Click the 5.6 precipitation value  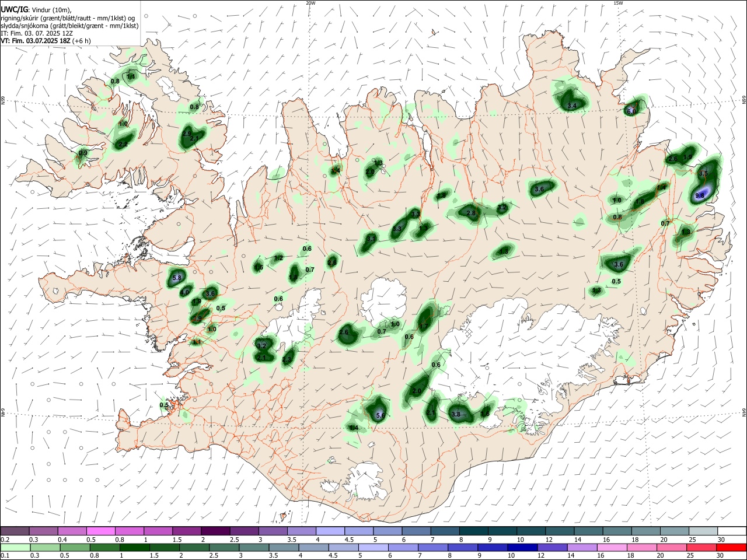[x=381, y=415]
